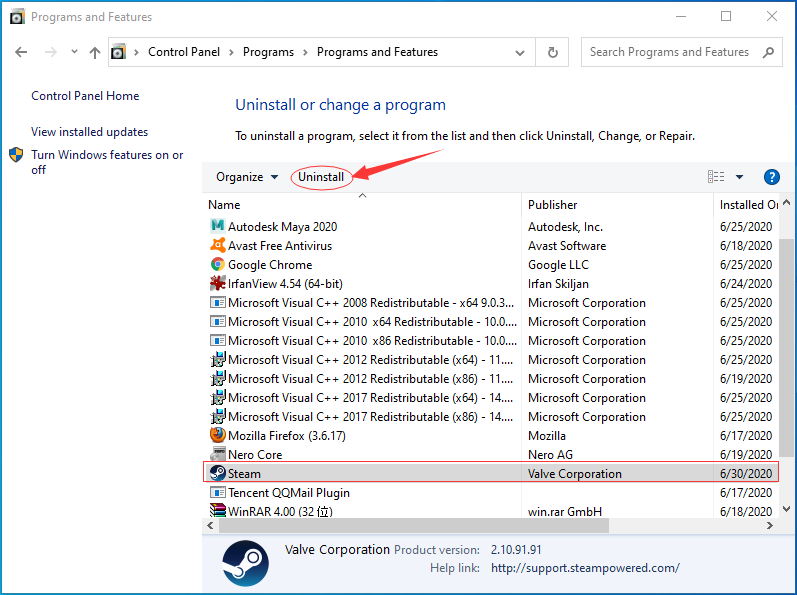
Task: Click icon of Visual C++ 2010 x86 Redistributable
Action: coord(218,340)
